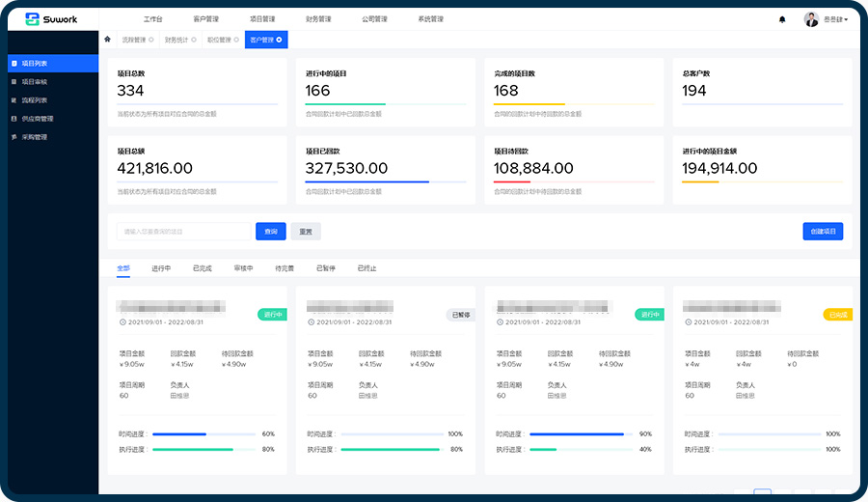Viewport: 868px width, 502px height.
Task: Open the 项目管理 top menu
Action: (262, 18)
